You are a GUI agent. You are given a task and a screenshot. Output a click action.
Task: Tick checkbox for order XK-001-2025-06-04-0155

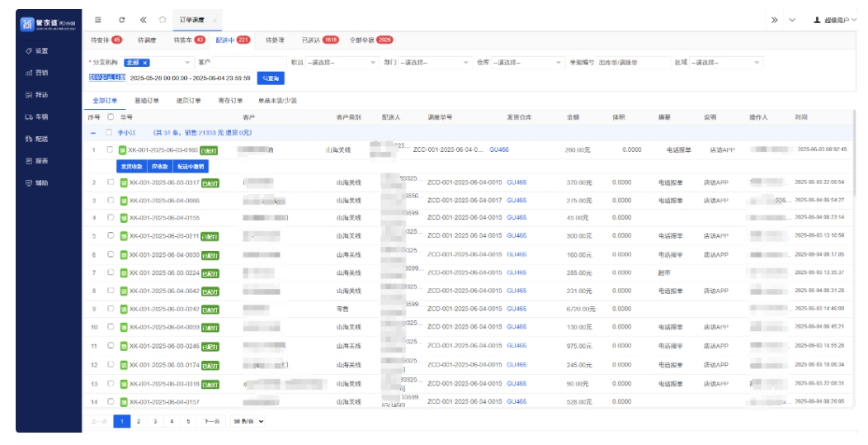(x=111, y=217)
